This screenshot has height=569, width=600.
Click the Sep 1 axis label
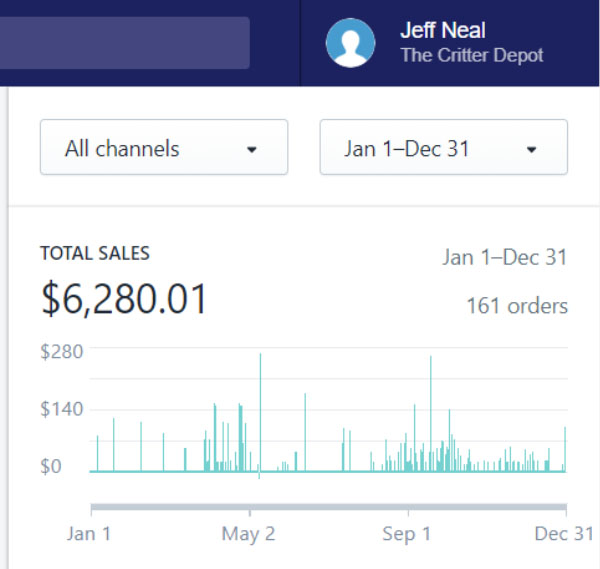pyautogui.click(x=407, y=534)
